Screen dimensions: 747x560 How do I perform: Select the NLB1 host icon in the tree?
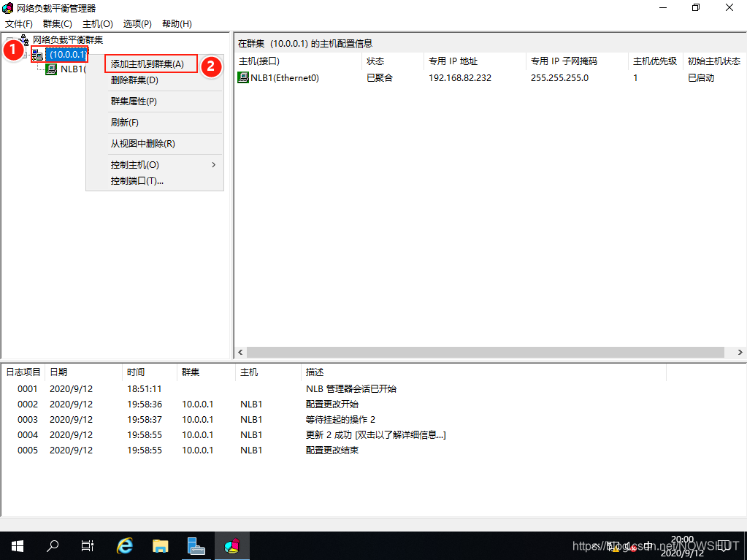[x=50, y=69]
